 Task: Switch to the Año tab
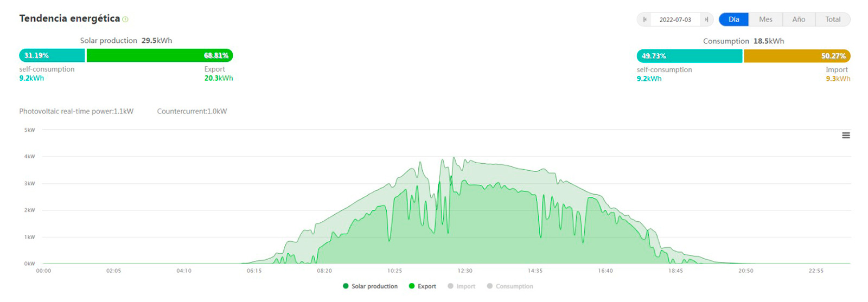click(799, 20)
